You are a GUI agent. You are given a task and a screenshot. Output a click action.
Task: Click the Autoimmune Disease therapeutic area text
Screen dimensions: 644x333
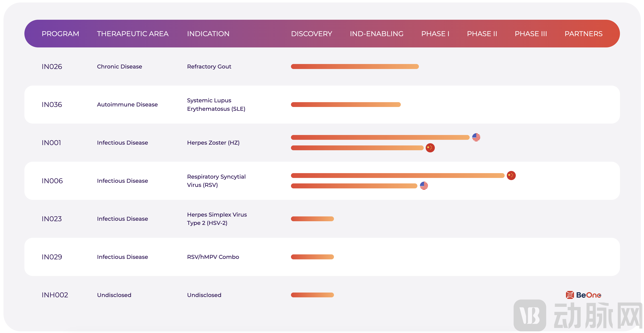pos(127,104)
